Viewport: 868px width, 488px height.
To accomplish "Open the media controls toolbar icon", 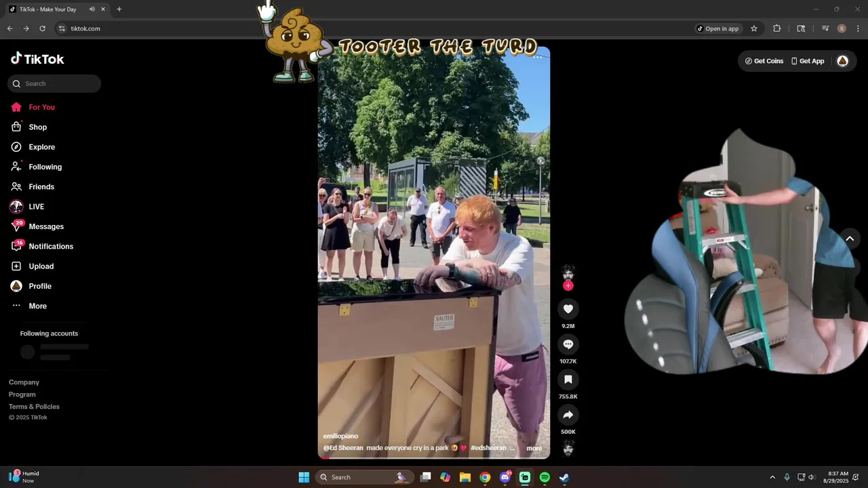I will 825,28.
